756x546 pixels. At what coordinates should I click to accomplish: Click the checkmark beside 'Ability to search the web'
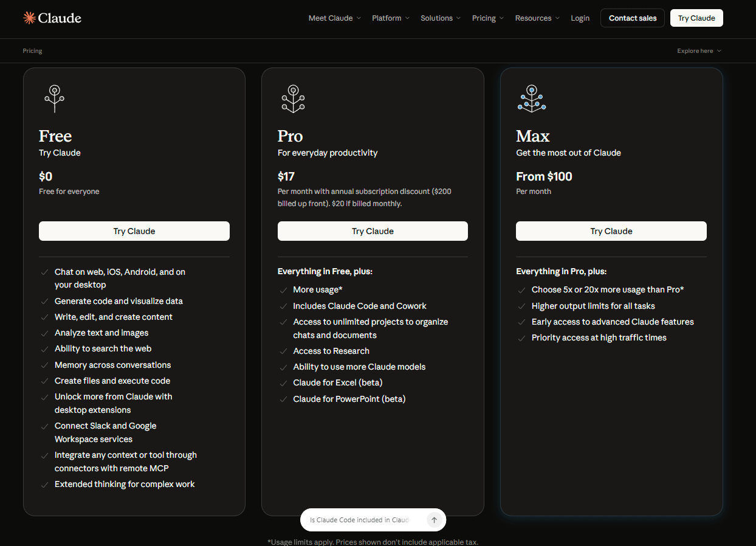(x=44, y=349)
